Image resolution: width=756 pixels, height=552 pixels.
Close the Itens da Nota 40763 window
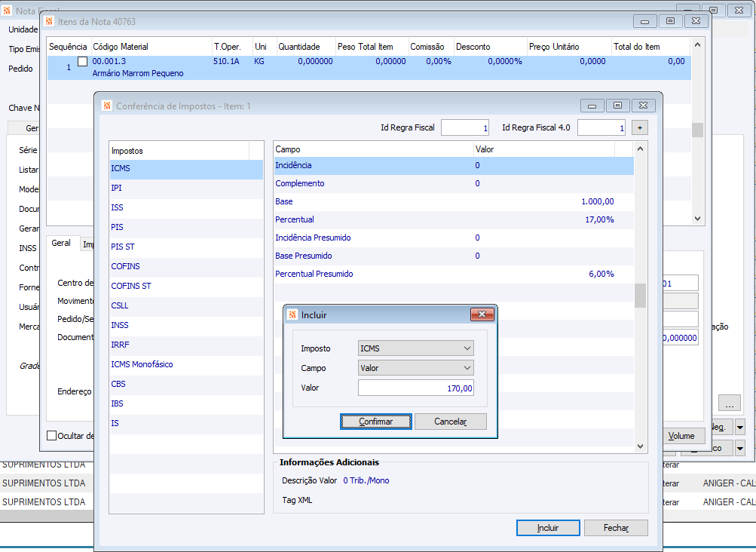coord(696,21)
